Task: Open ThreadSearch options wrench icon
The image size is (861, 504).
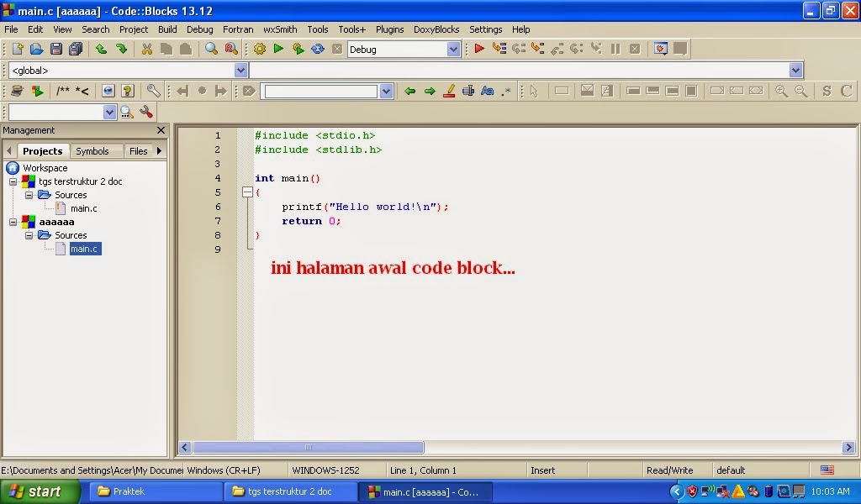Action: (x=146, y=112)
